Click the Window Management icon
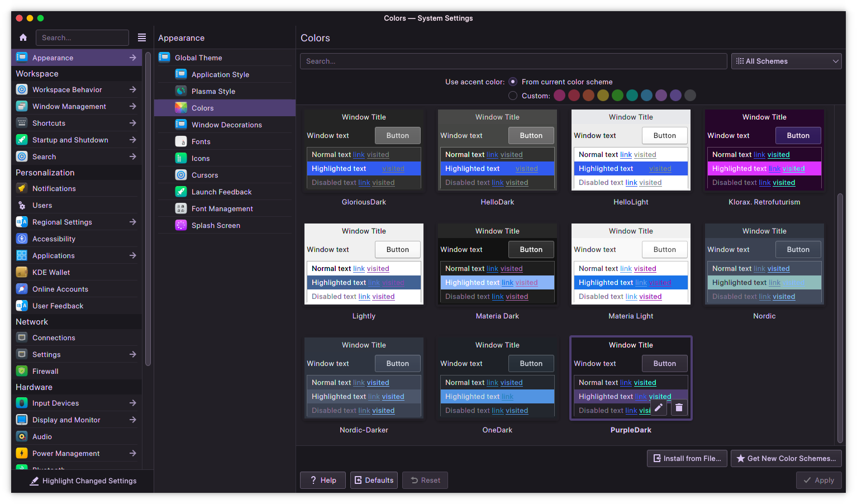This screenshot has width=857, height=504. [22, 106]
